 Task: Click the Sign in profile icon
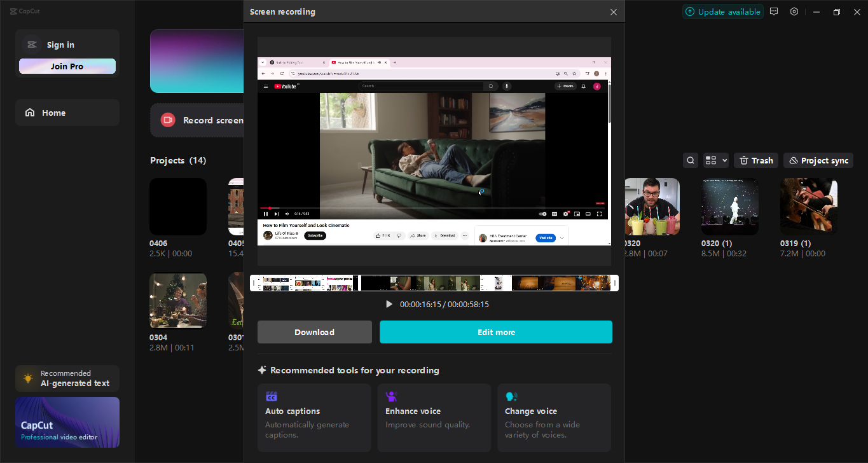[32, 45]
